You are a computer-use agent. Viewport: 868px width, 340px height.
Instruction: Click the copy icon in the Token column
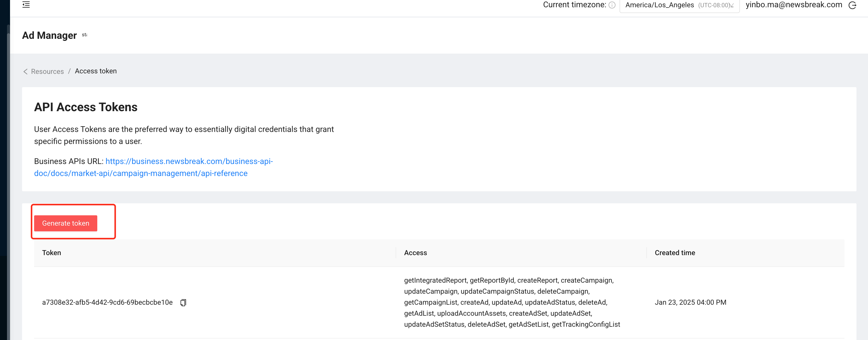click(183, 303)
